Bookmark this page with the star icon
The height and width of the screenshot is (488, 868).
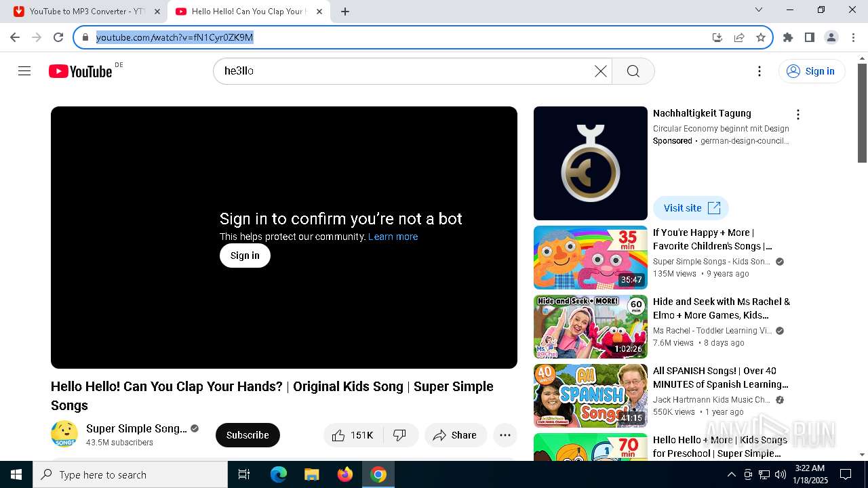pos(761,37)
